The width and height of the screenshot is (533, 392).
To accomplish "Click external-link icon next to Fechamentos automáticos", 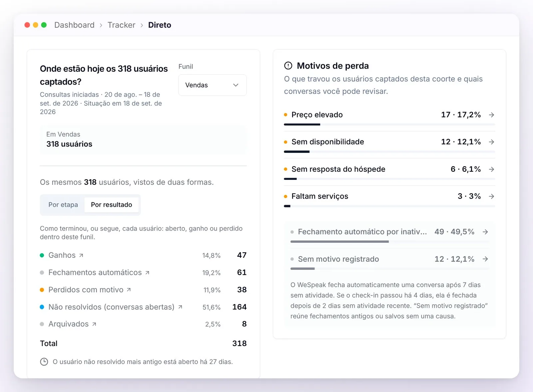I will 147,273.
